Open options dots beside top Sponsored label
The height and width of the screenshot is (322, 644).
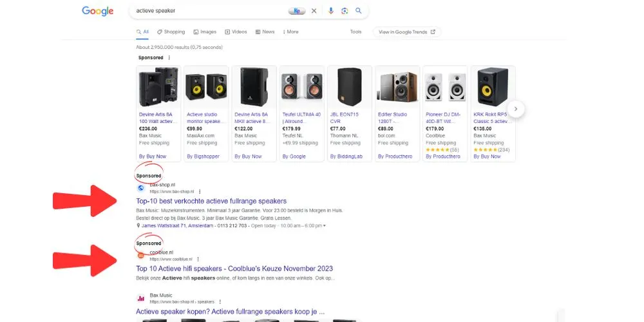point(169,58)
